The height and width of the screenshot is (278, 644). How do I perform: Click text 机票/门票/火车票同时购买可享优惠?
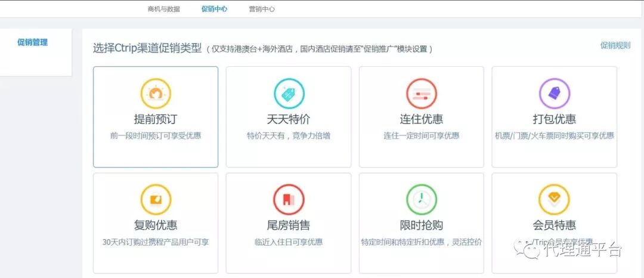[x=555, y=135]
